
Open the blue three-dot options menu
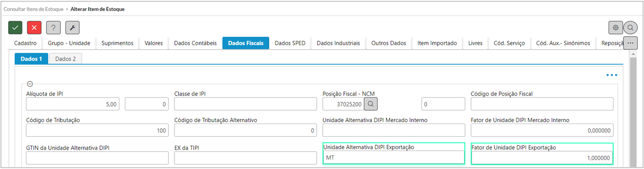(611, 75)
